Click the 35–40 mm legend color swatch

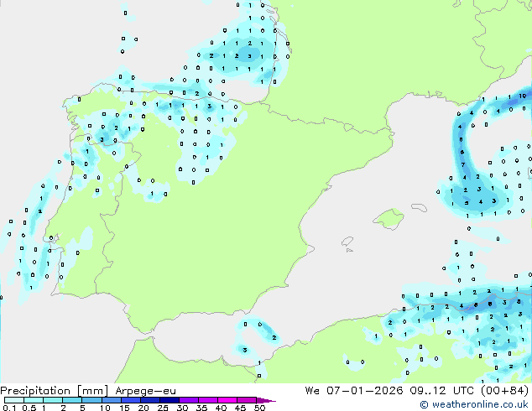tap(207, 400)
